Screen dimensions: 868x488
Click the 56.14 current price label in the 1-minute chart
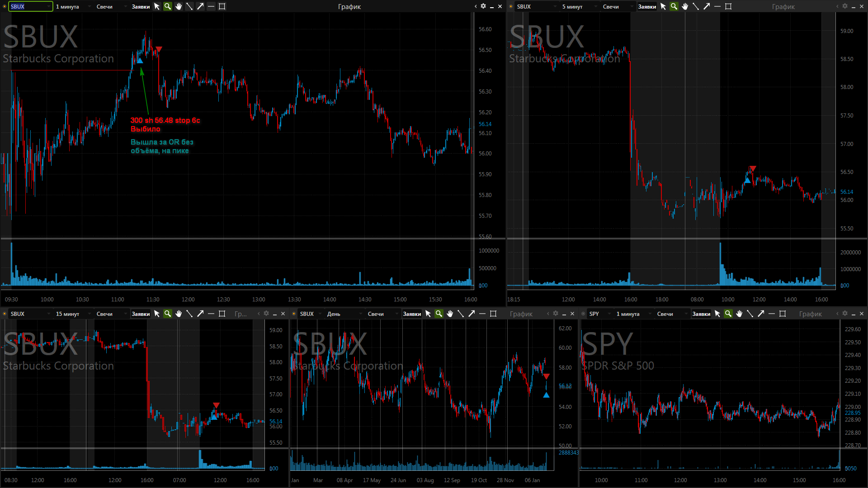pos(485,124)
